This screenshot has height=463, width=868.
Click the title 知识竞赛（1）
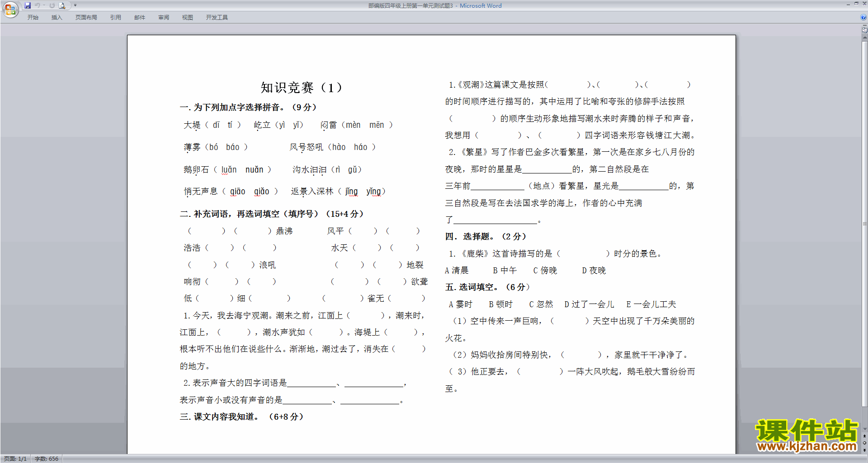click(x=301, y=87)
